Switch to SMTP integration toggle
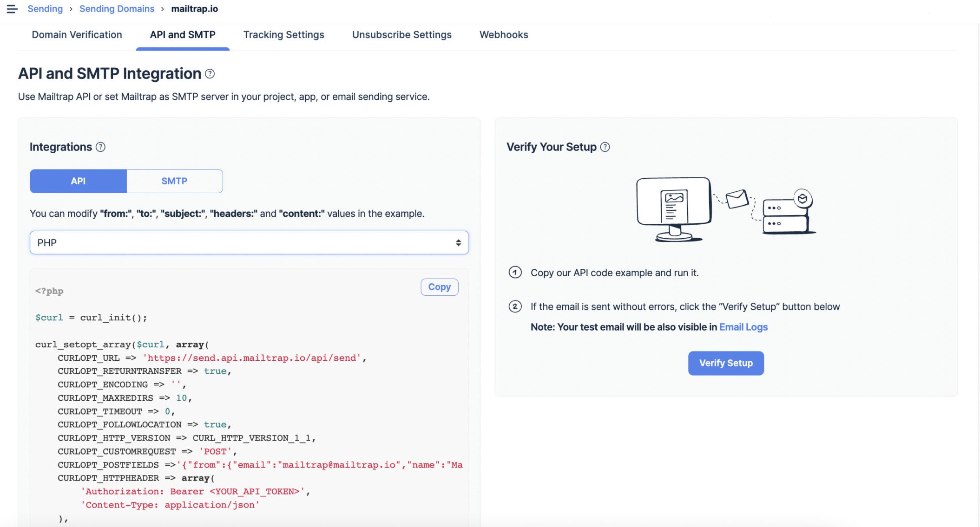980x527 pixels. click(x=174, y=181)
